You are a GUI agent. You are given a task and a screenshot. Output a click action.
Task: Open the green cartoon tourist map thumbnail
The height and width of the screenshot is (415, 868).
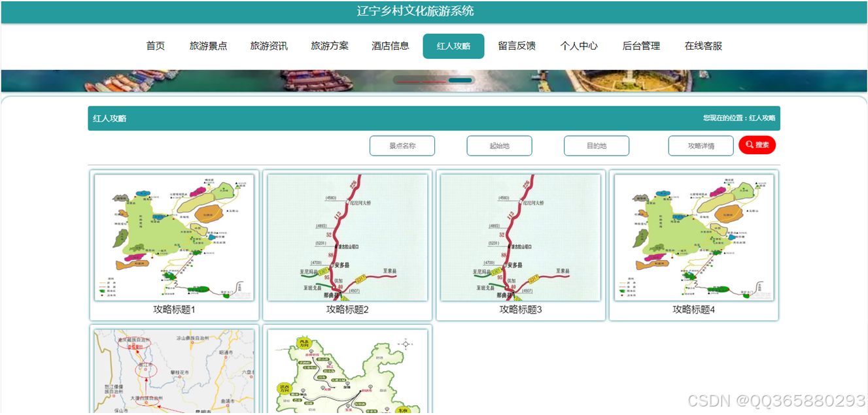tap(347, 371)
